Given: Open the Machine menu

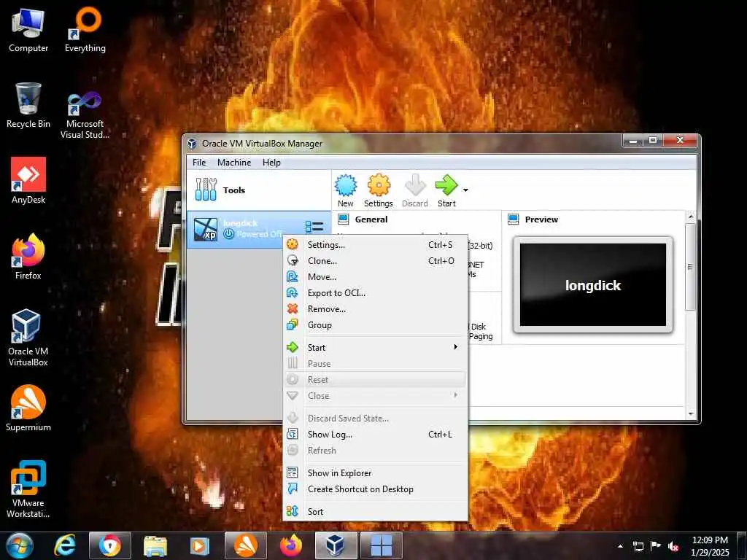Looking at the screenshot, I should (x=234, y=163).
